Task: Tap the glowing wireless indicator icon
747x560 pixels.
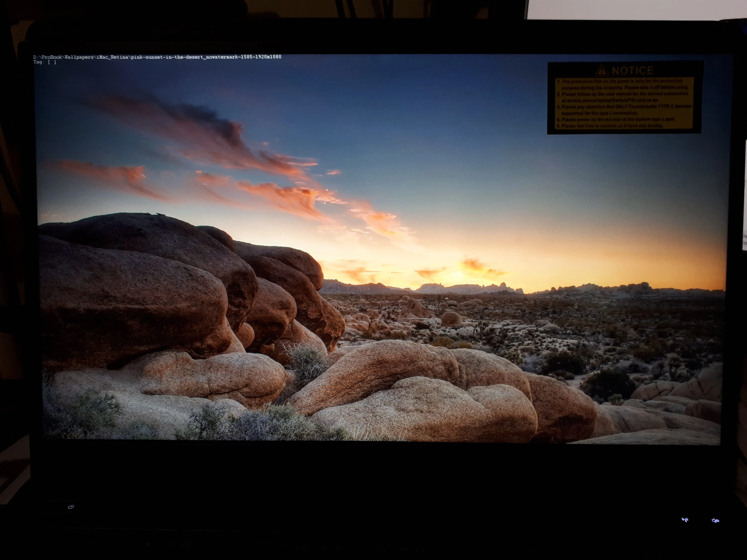Action: 685,519
